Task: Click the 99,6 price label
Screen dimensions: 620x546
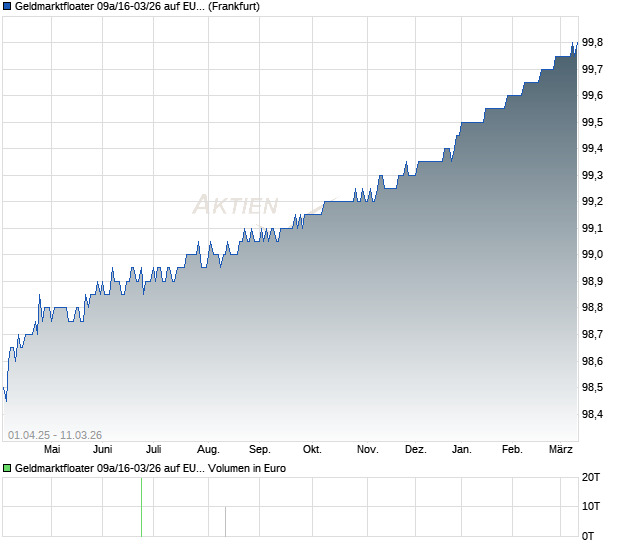Action: [592, 95]
